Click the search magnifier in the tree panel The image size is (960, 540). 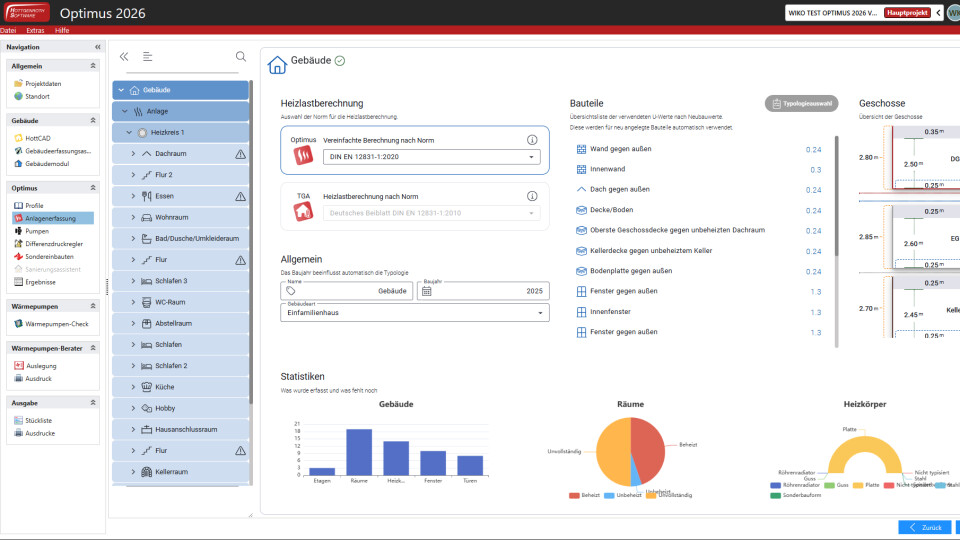click(x=241, y=57)
